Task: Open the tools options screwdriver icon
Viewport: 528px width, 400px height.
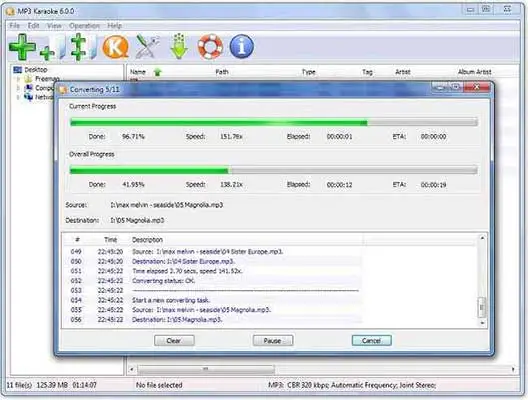Action: point(147,46)
